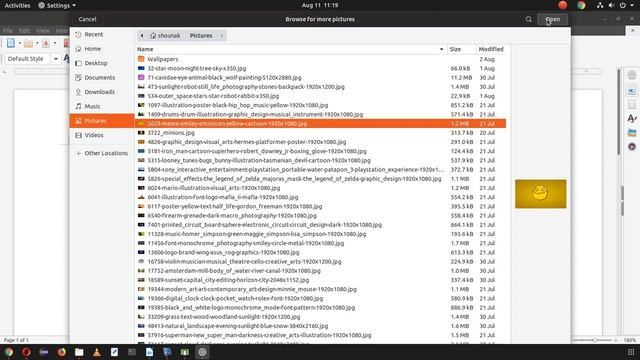640x360 pixels.
Task: Select 6041-illustration-font-logo-mafia file
Action: point(320,197)
